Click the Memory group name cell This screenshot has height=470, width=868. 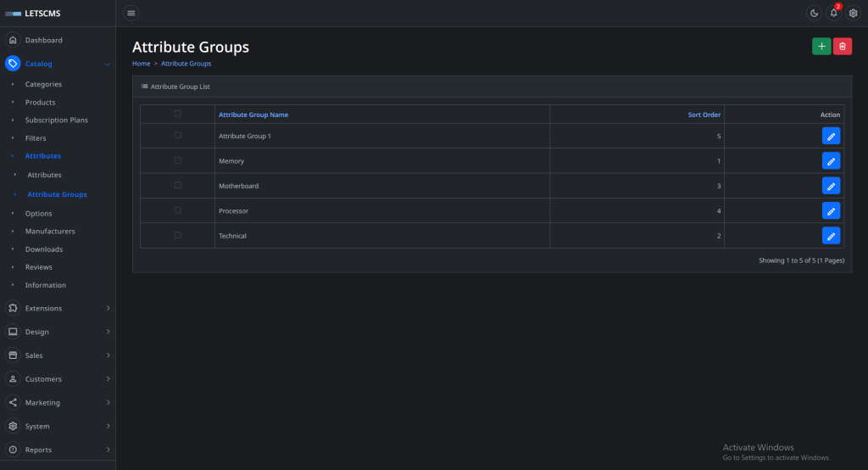point(382,160)
